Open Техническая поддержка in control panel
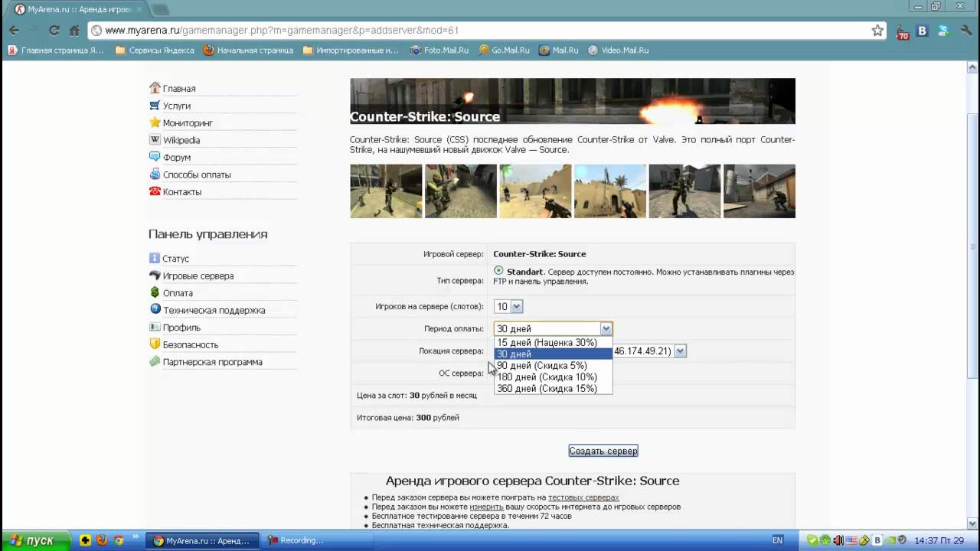This screenshot has width=980, height=551. click(x=207, y=310)
